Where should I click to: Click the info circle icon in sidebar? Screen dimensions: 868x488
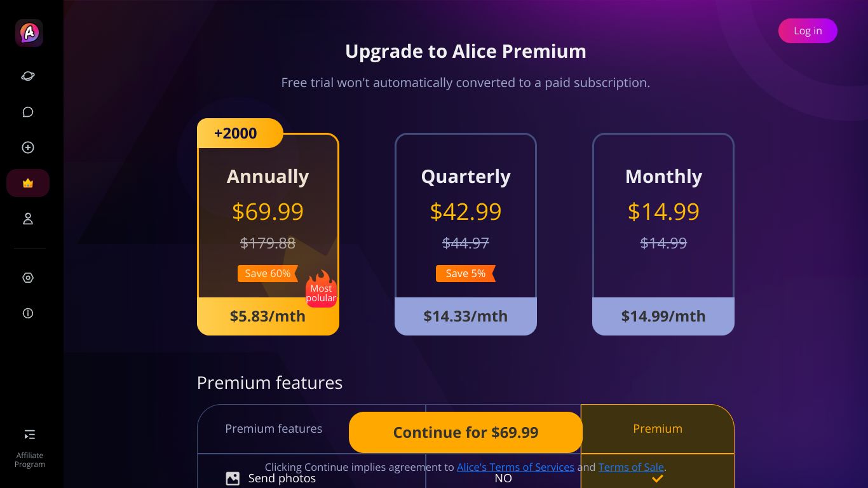click(28, 313)
